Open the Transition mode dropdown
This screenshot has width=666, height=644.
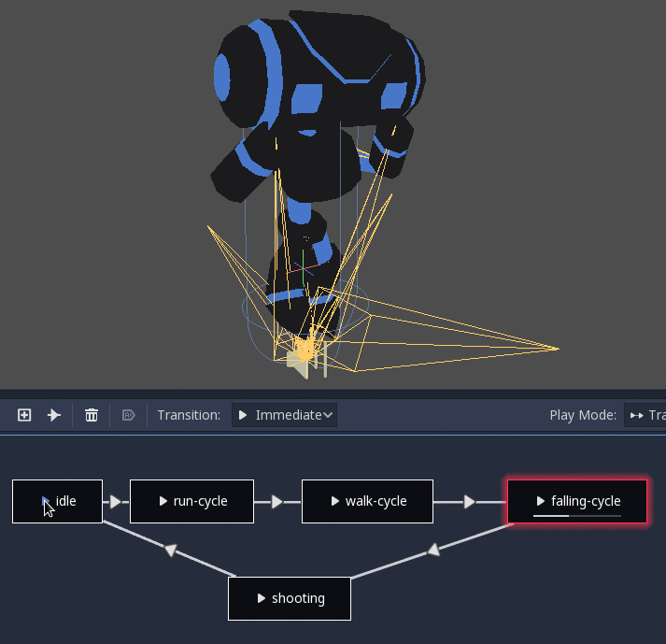[284, 415]
